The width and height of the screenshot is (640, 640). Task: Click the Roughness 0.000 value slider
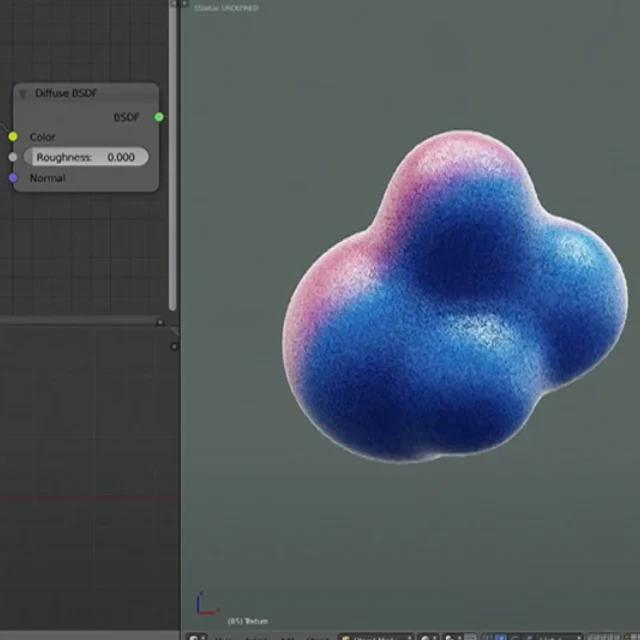coord(86,157)
